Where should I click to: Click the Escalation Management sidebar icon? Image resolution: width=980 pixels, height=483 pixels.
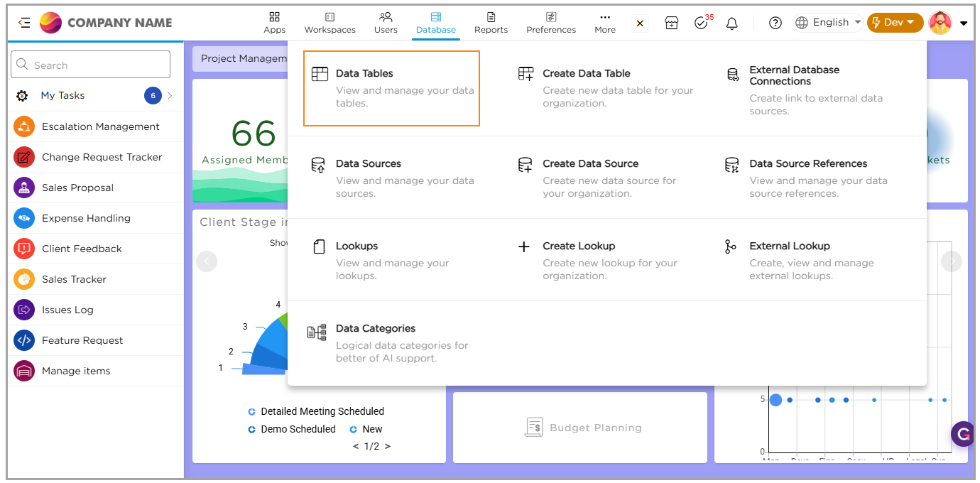(24, 126)
